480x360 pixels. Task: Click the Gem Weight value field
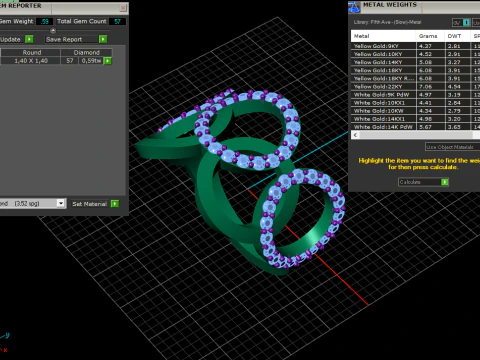coord(44,21)
